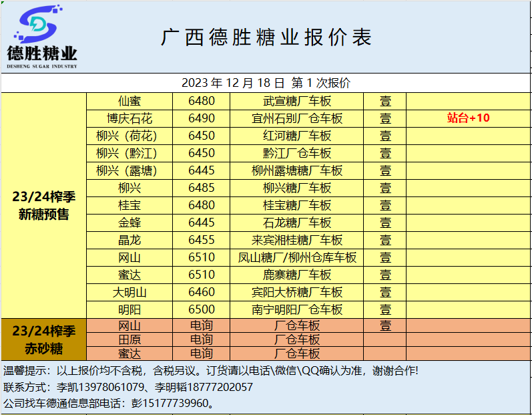Click the 6485 price cell
The image size is (532, 415).
tap(201, 188)
